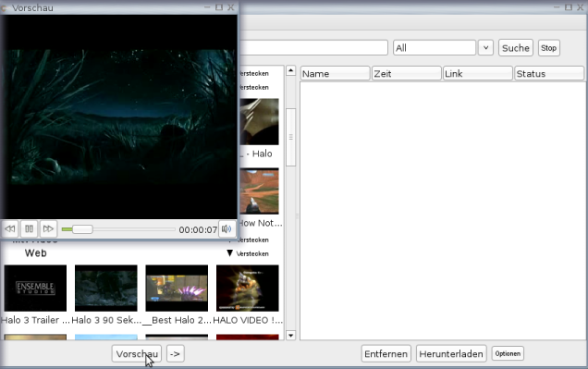The height and width of the screenshot is (369, 588).
Task: Sort by the Status column header
Action: tap(548, 73)
